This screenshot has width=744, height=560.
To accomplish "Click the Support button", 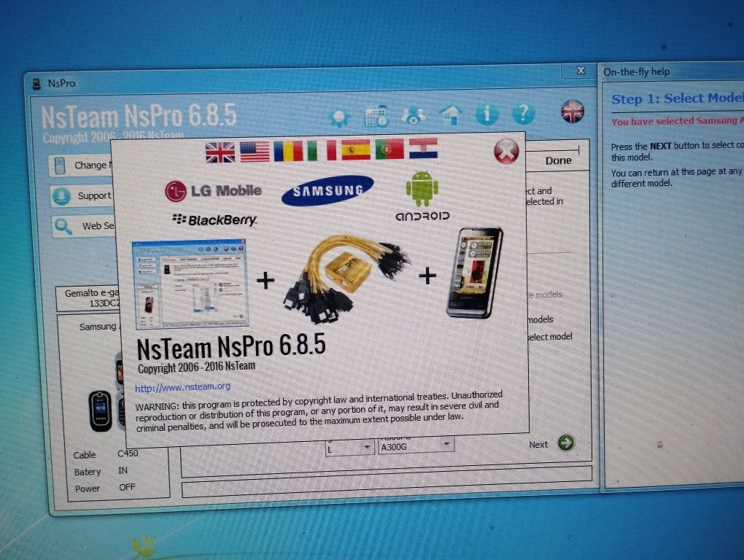I will coord(83,195).
